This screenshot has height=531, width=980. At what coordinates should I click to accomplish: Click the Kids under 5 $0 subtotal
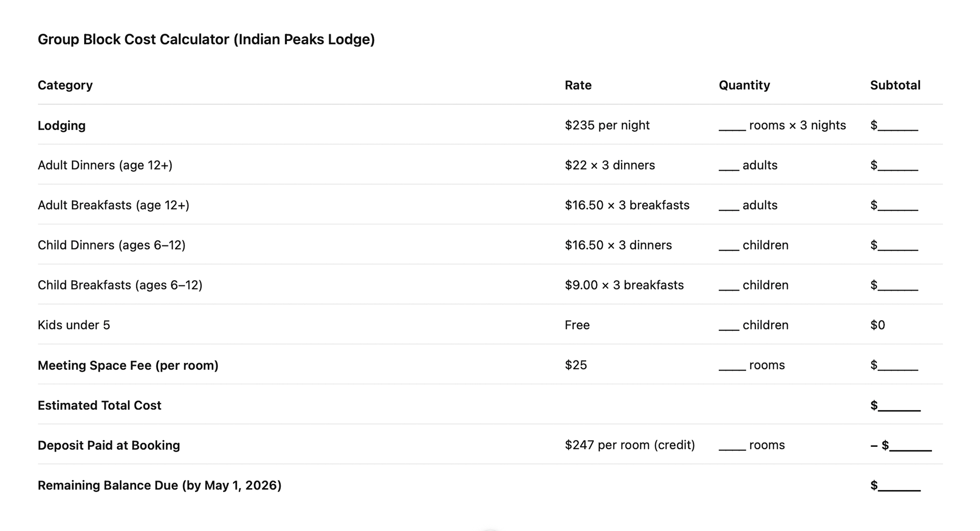tap(877, 325)
